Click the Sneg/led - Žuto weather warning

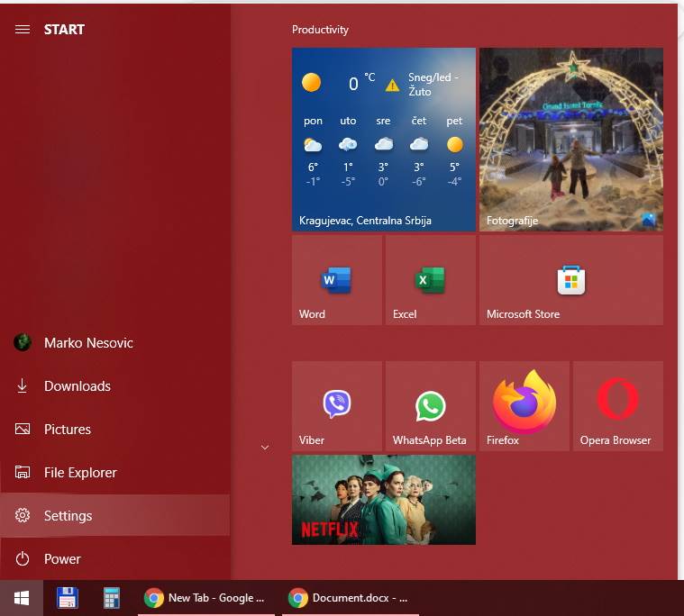click(x=421, y=85)
